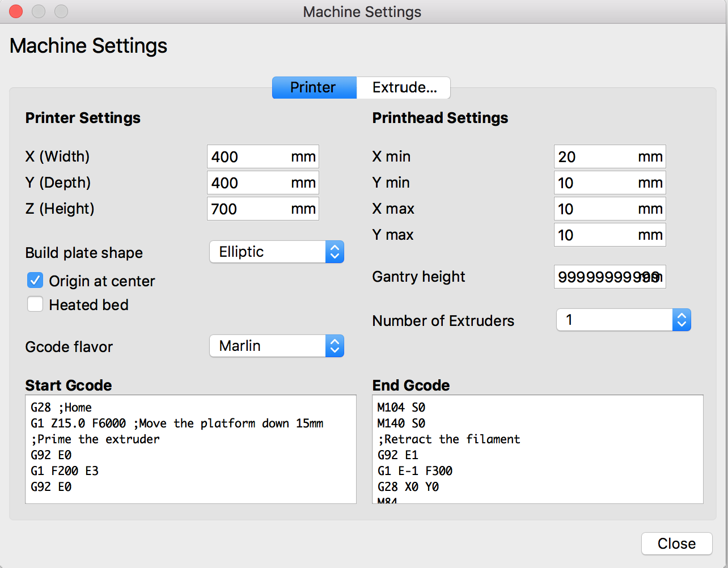728x568 pixels.
Task: Enable the Heated bed checkbox
Action: coord(35,304)
